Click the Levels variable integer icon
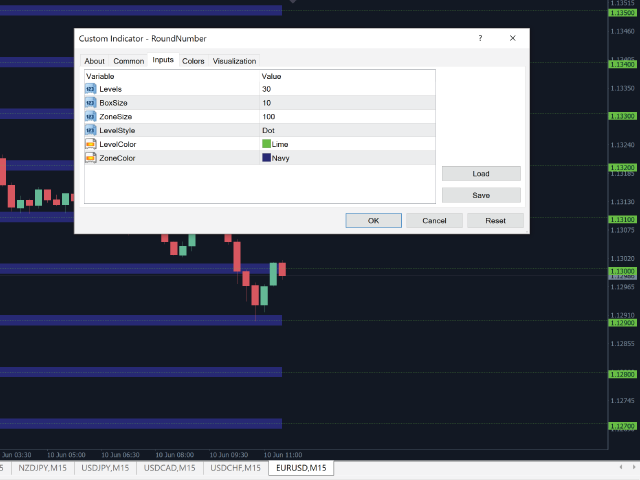 click(90, 89)
